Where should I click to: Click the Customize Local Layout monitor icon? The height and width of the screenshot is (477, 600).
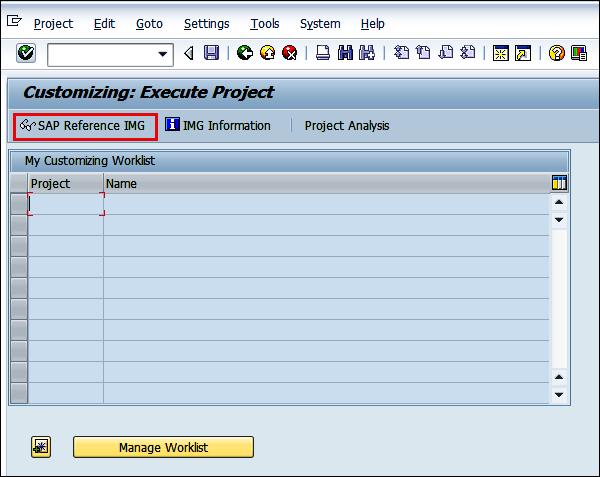click(579, 53)
